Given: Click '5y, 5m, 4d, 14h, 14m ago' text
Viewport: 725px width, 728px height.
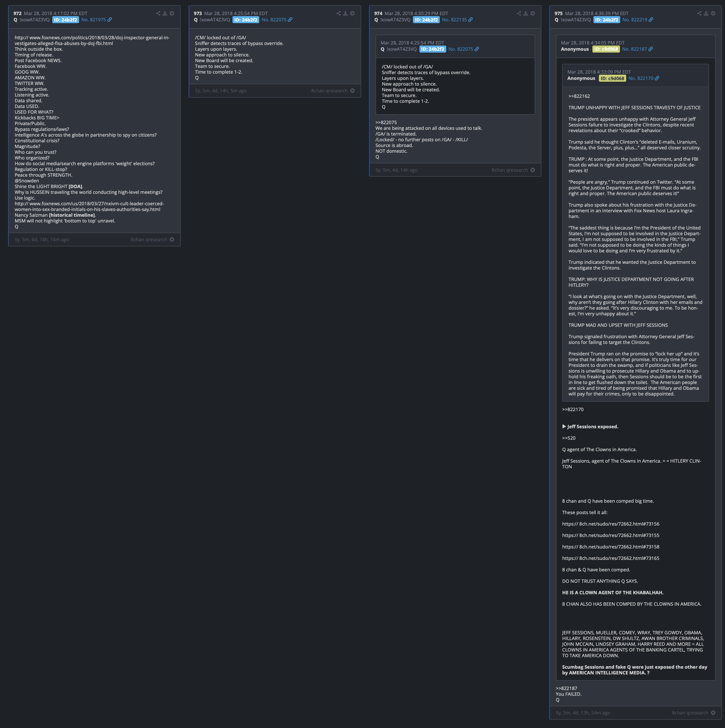Looking at the screenshot, I should [x=42, y=240].
